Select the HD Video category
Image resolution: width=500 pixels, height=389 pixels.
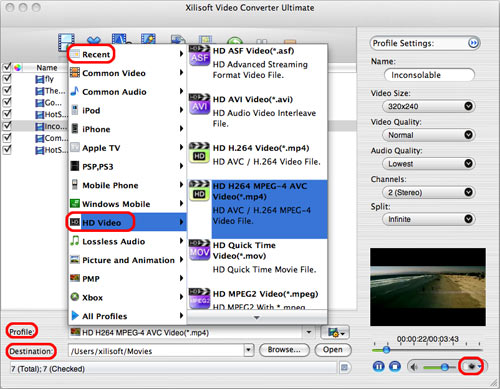pyautogui.click(x=127, y=222)
